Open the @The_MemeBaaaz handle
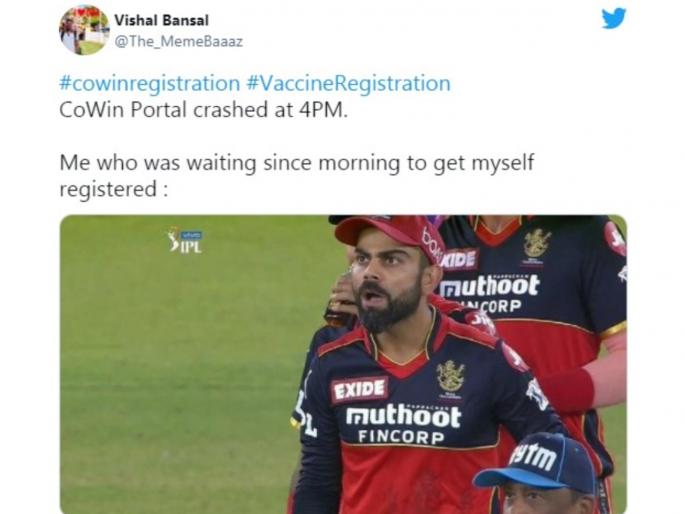The height and width of the screenshot is (514, 685). 178,41
